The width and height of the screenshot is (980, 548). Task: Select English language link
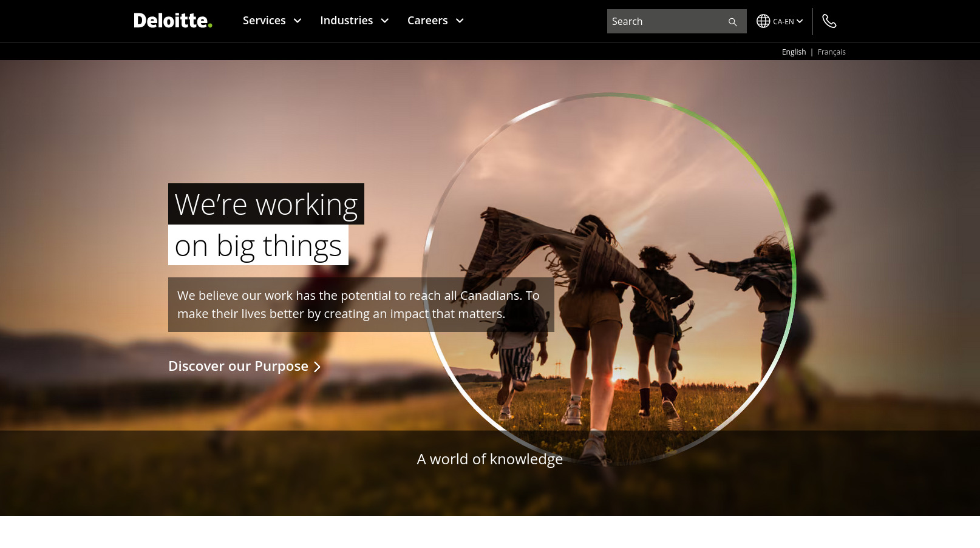(x=794, y=52)
